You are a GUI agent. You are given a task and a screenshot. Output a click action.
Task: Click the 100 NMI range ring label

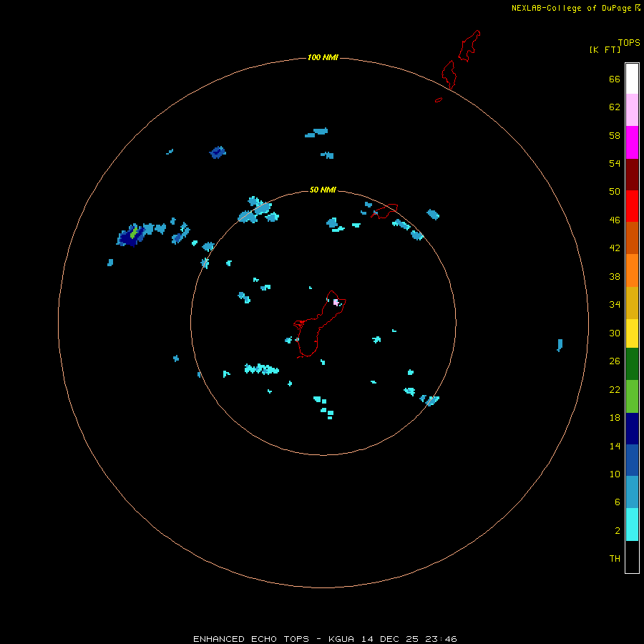323,57
